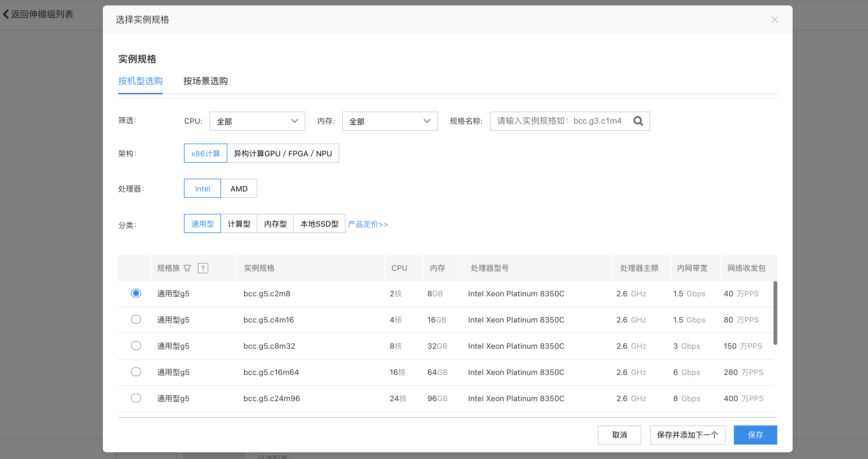
Task: Click the search magnifier icon
Action: [x=638, y=121]
